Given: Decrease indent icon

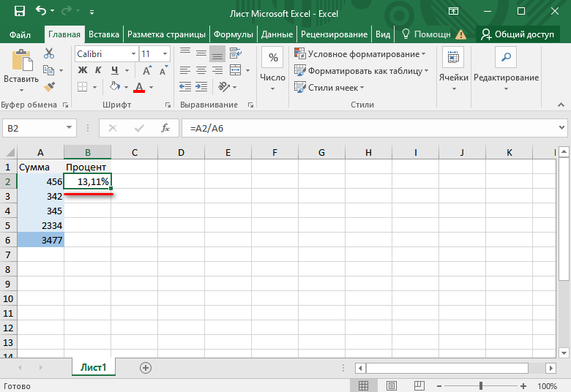Looking at the screenshot, I should point(185,86).
